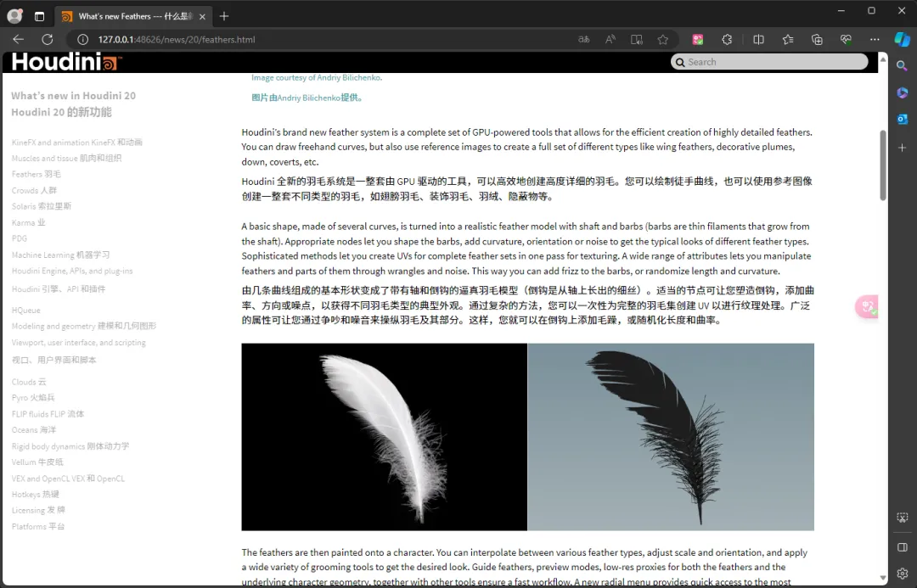Open the favorites list icon
The image size is (917, 588).
[x=788, y=39]
